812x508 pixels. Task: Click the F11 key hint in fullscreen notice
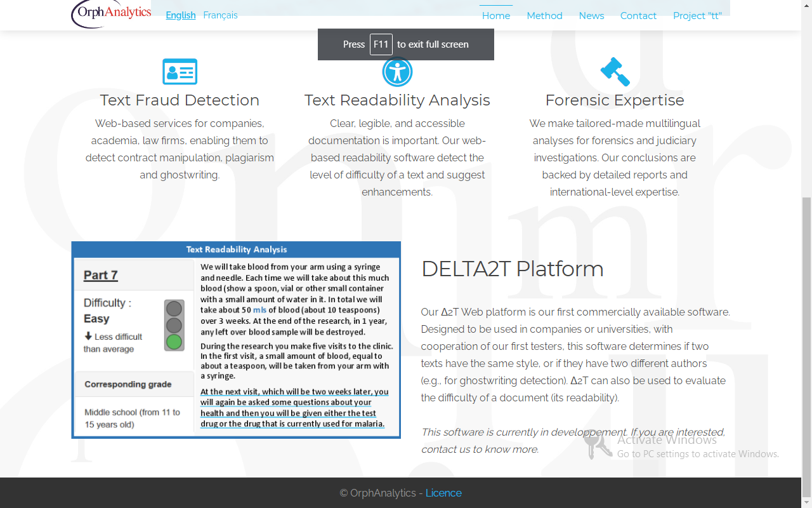click(381, 44)
